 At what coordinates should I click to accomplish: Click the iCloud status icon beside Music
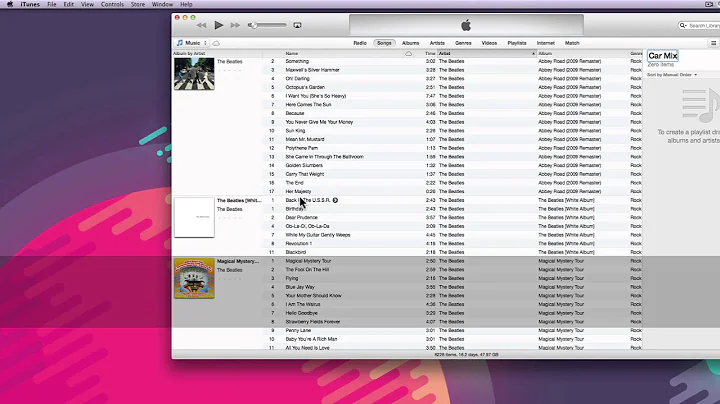point(216,43)
